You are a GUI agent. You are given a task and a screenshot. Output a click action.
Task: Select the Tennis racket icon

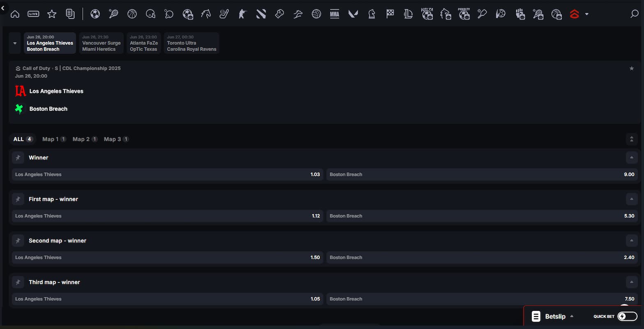(x=113, y=14)
